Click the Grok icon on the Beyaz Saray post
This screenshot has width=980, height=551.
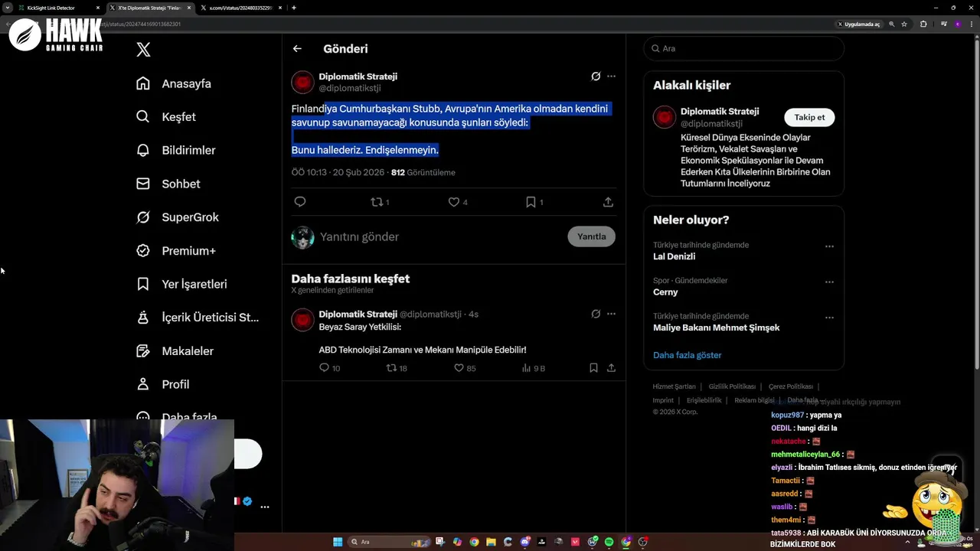pyautogui.click(x=596, y=314)
